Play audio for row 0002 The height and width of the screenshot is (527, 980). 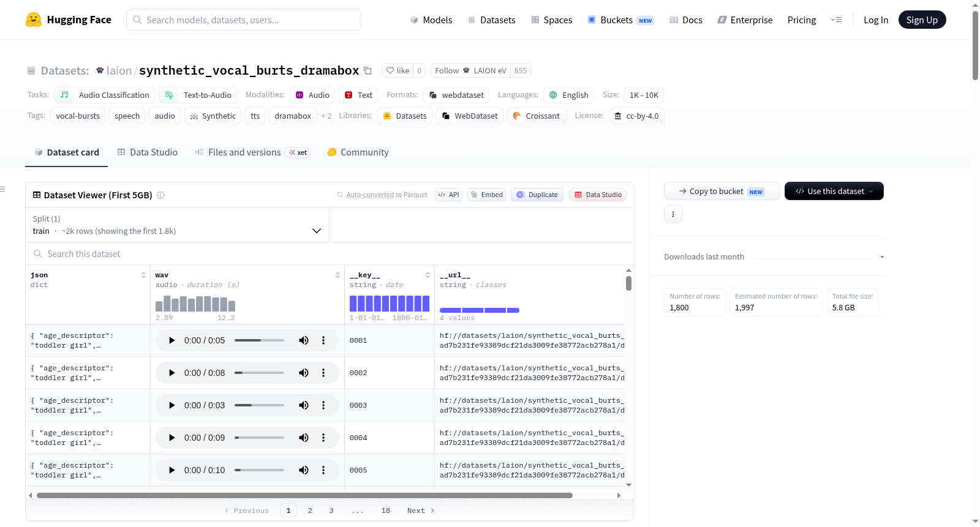171,373
